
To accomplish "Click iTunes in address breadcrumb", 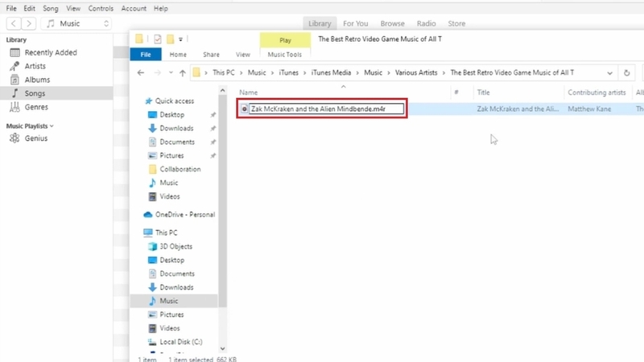I will 289,72.
